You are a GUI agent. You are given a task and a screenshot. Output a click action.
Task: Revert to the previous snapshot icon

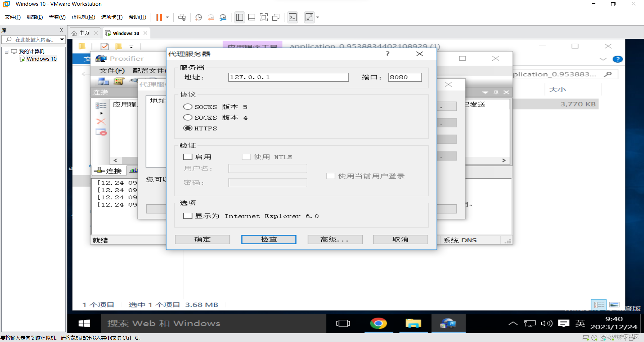point(211,17)
